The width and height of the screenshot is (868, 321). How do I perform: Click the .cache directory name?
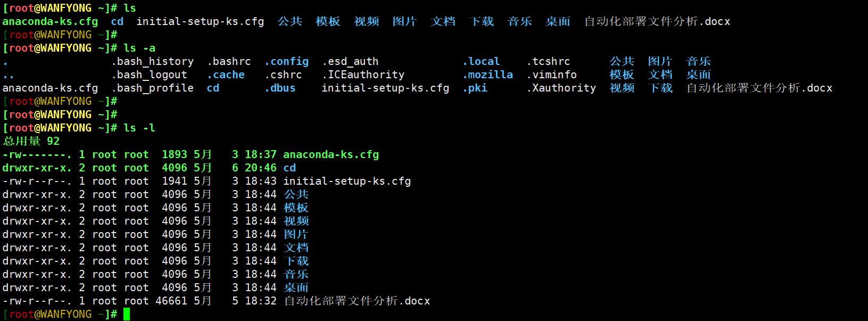pyautogui.click(x=226, y=75)
